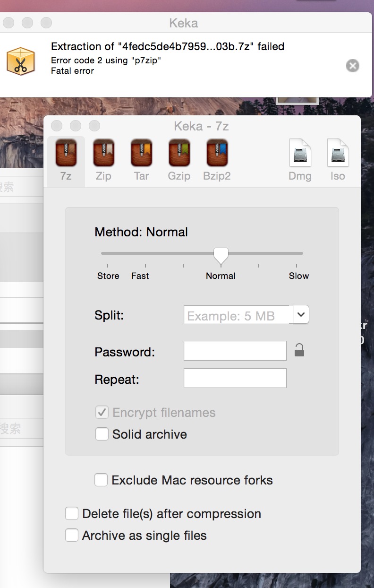Click the Keka window title text

click(x=183, y=23)
